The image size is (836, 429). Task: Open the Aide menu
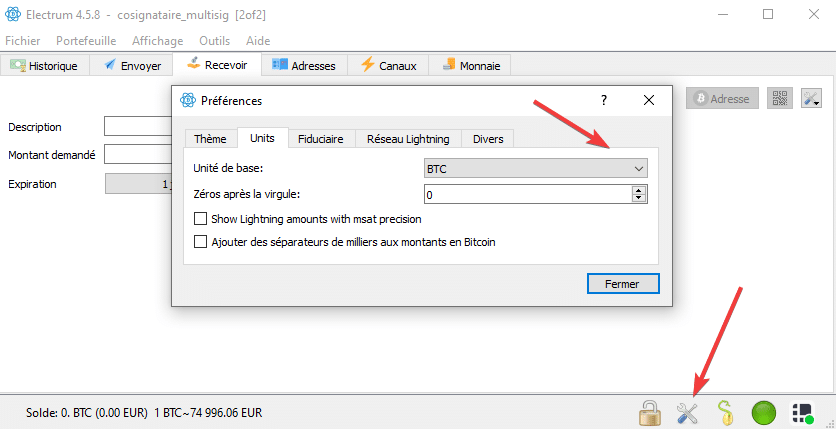coord(258,41)
